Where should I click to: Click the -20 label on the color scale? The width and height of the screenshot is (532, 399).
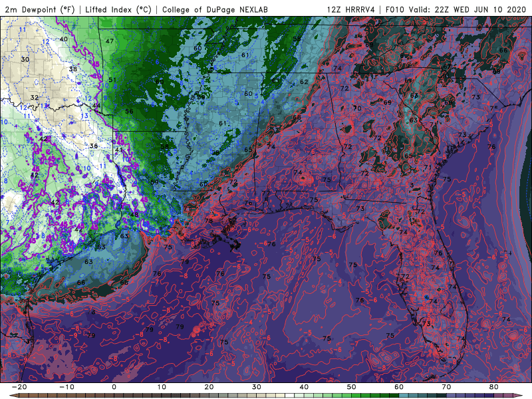point(19,387)
